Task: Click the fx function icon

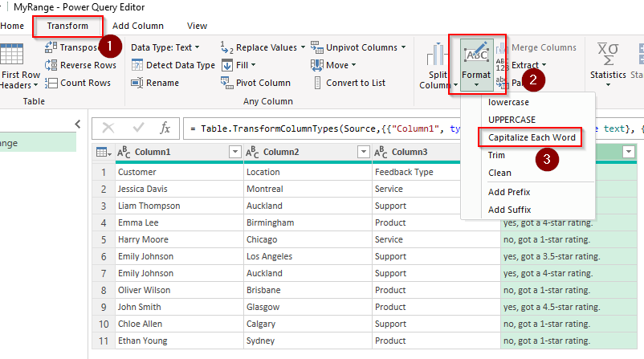Action: (x=165, y=129)
